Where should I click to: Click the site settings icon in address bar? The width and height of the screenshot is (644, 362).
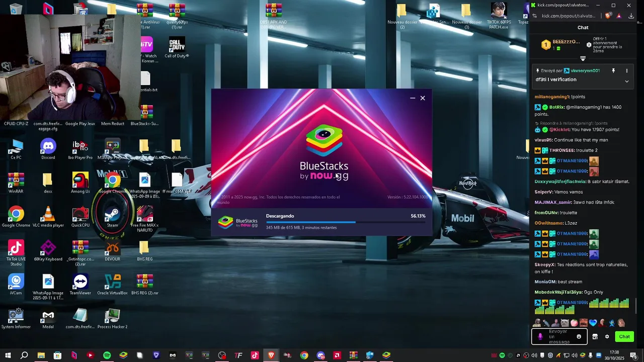coord(535,16)
